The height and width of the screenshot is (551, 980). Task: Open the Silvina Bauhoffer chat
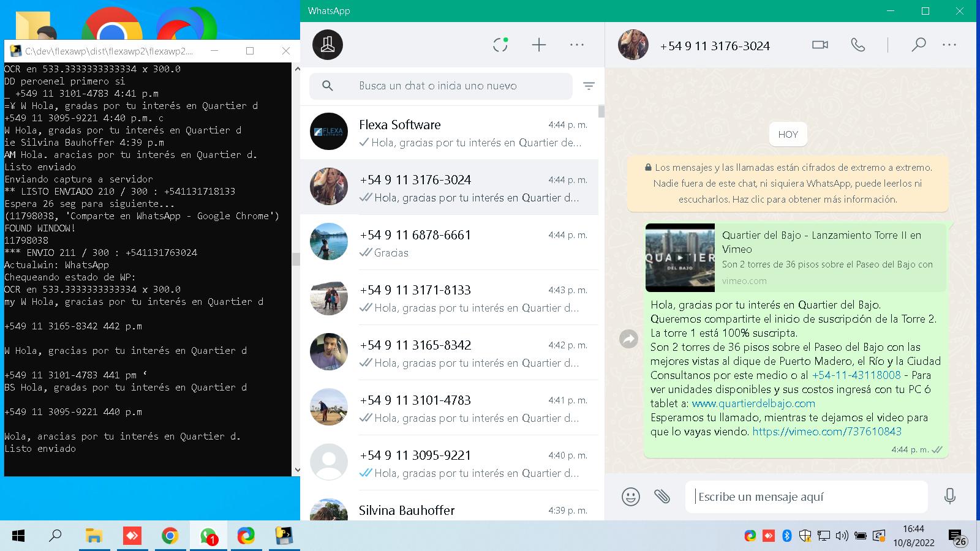click(449, 506)
